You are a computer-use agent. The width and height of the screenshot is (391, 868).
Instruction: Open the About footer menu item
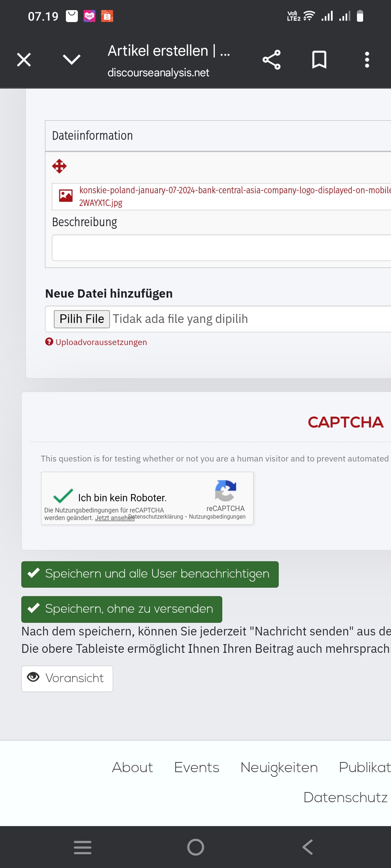pos(133,767)
